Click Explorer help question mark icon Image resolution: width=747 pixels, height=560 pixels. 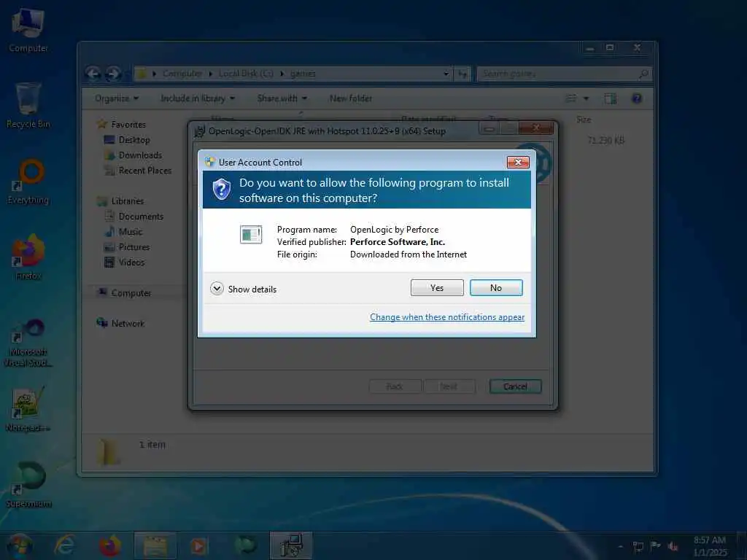point(637,98)
